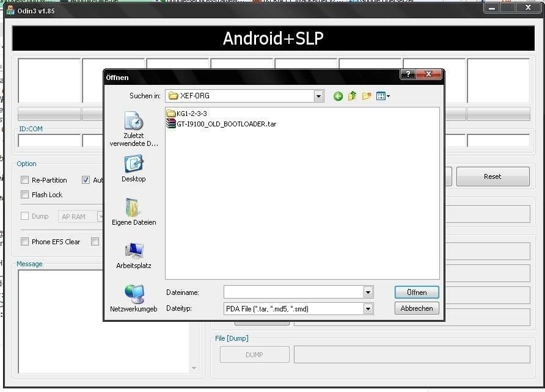The width and height of the screenshot is (545, 392).
Task: Tick the Flash Lock checkbox in Odin3
Action: 24,194
